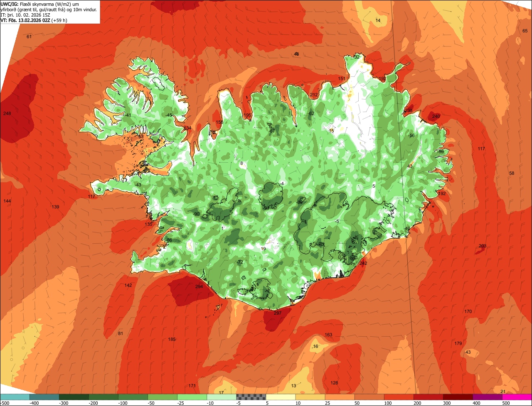Click the map value 135 on the west coast

point(148,224)
